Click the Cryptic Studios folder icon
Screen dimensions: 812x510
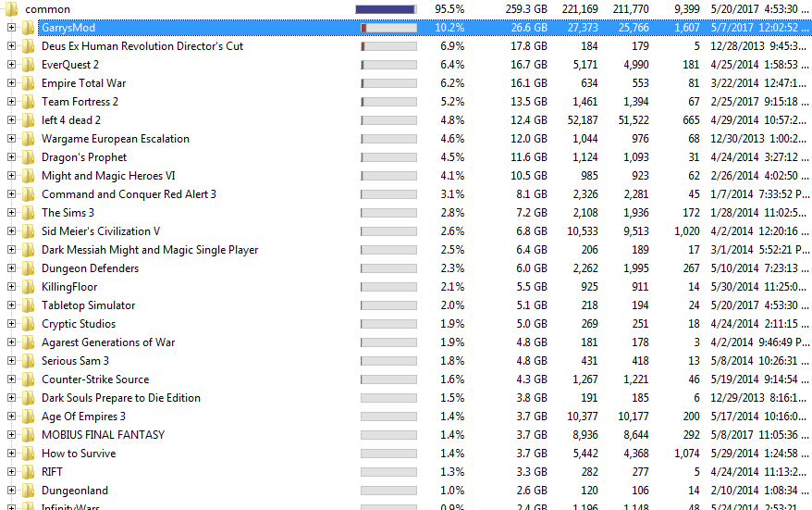coord(28,324)
